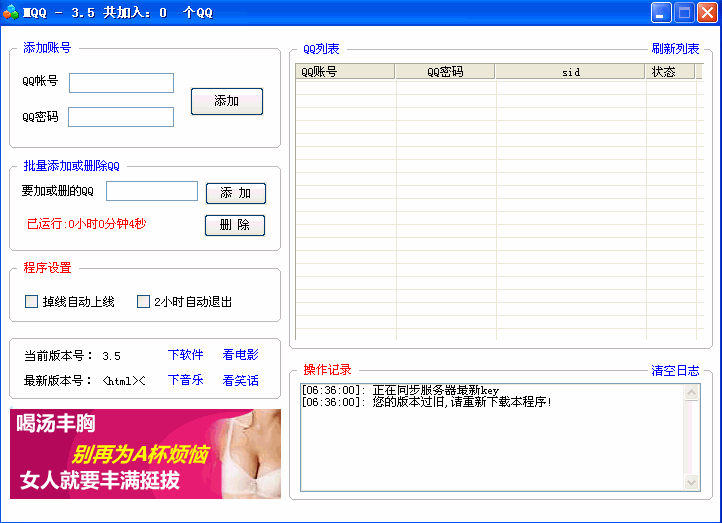Enable the 掉线自动上线 checkbox
Image resolution: width=722 pixels, height=523 pixels.
pos(31,302)
